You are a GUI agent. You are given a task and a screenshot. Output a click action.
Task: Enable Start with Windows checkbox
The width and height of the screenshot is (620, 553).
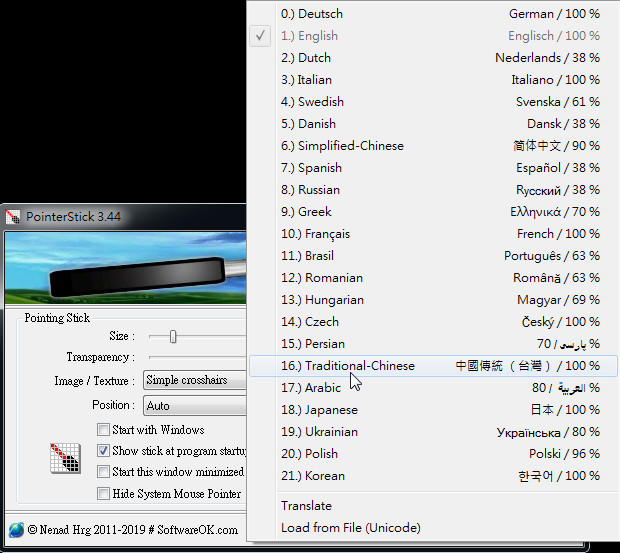103,430
